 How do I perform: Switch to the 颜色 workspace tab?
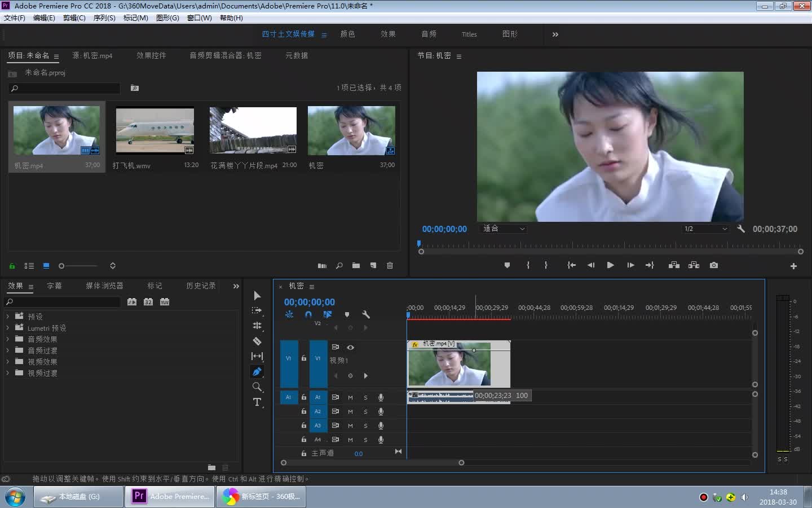click(x=347, y=34)
